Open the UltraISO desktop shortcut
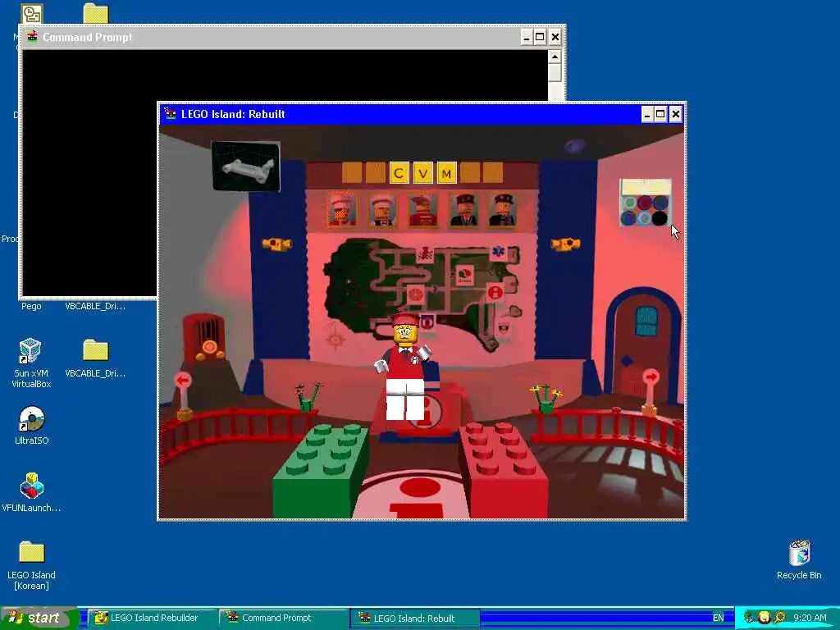The height and width of the screenshot is (630, 840). pos(31,426)
